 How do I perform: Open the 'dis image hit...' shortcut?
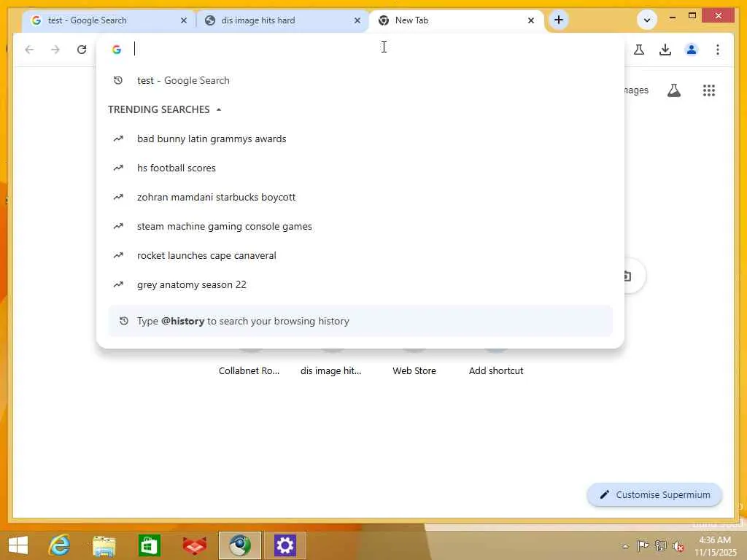pos(331,370)
